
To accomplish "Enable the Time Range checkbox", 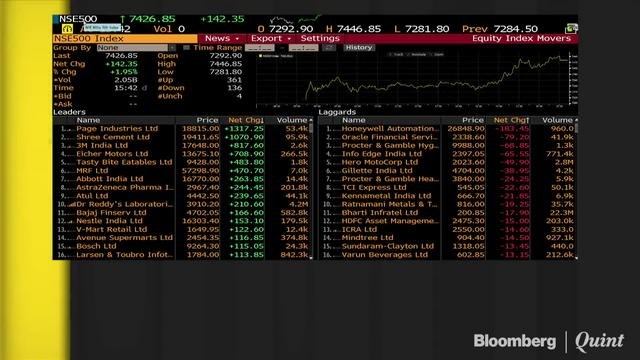I will [x=187, y=48].
